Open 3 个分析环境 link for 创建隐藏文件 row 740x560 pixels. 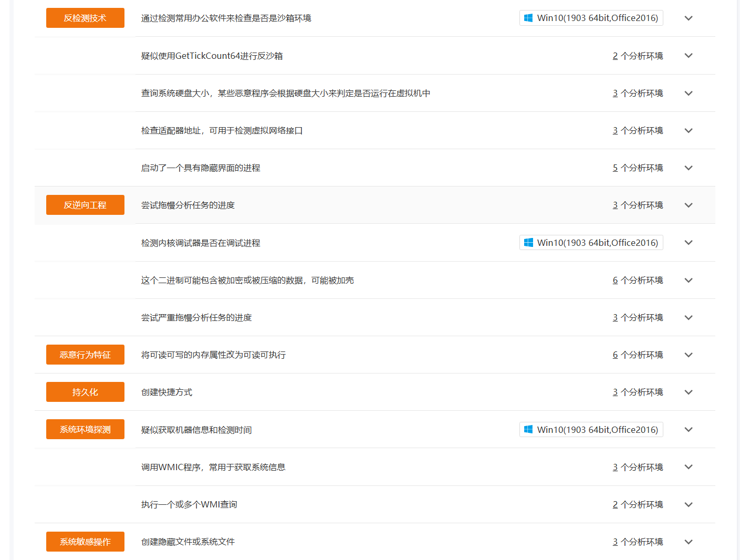coord(638,542)
